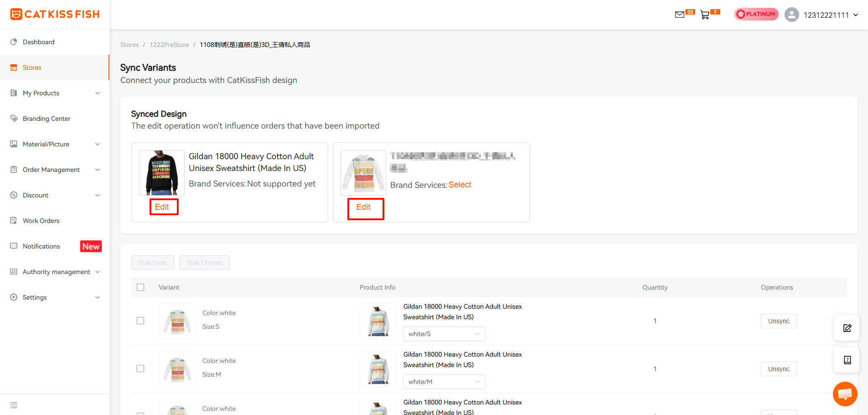This screenshot has width=868, height=415.
Task: Click the floating edit pencil icon
Action: click(847, 328)
